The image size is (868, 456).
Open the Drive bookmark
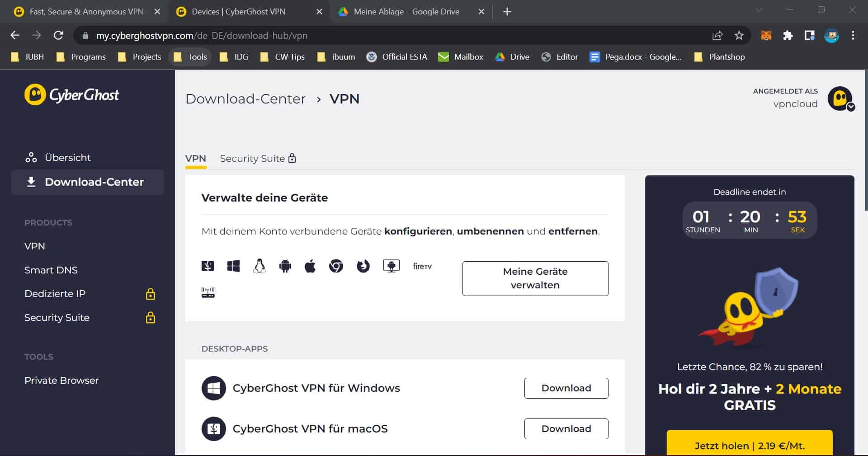[x=512, y=57]
